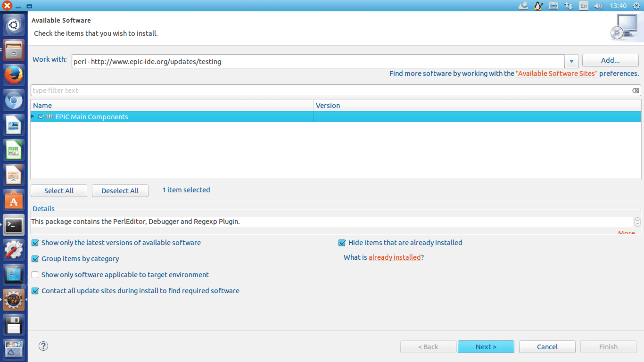Uncheck the EPIC Main Components checkbox
This screenshot has width=644, height=362.
click(x=41, y=116)
